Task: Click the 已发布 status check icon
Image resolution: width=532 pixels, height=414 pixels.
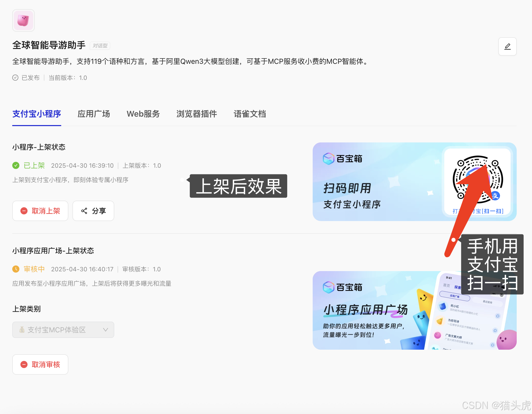Action: (15, 78)
